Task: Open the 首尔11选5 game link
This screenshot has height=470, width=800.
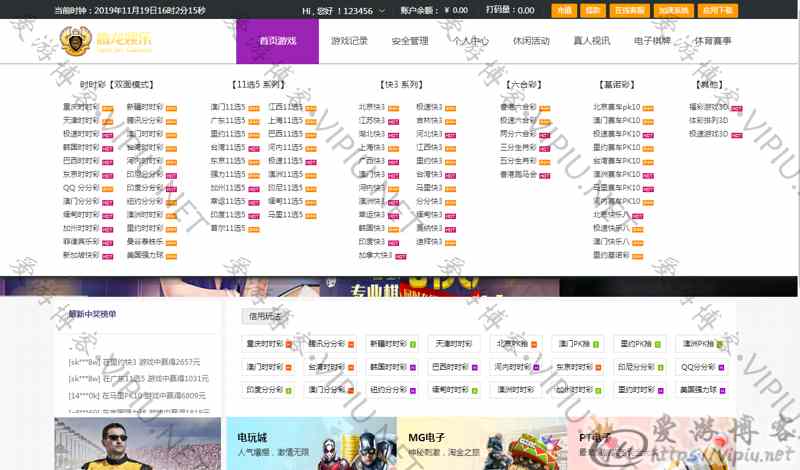Action: pos(228,228)
